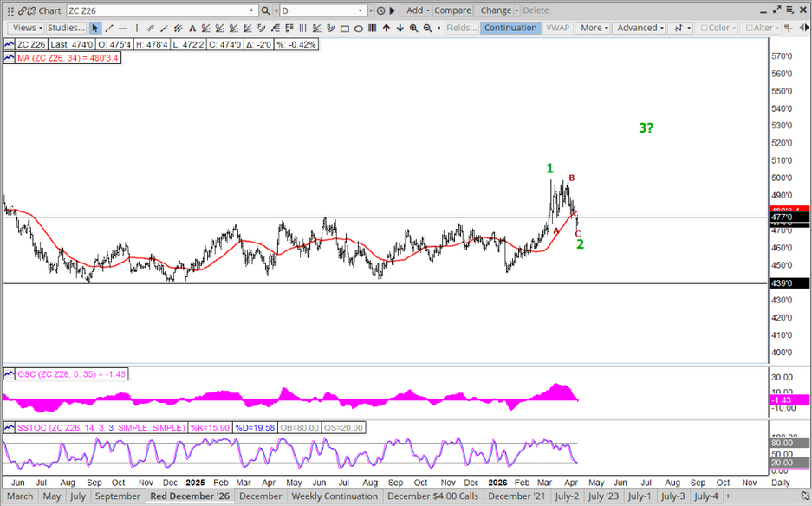The height and width of the screenshot is (506, 812).
Task: Select the diagonal trend line tool
Action: coord(108,28)
